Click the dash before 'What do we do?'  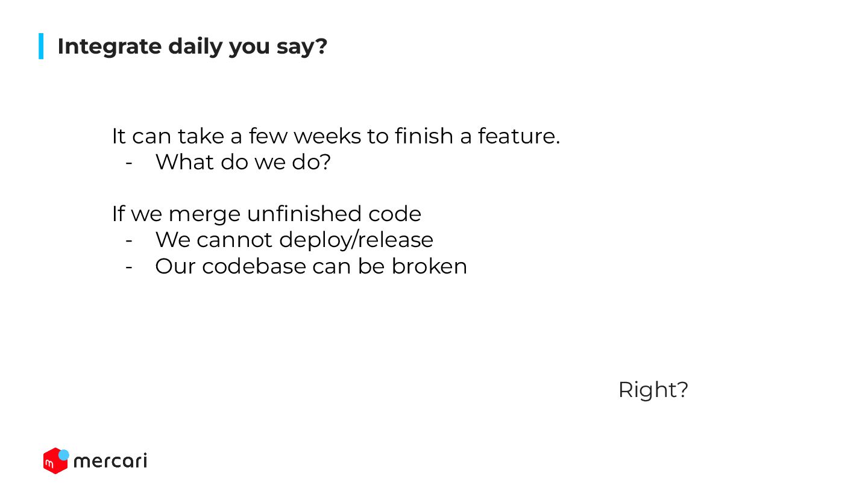pyautogui.click(x=128, y=163)
